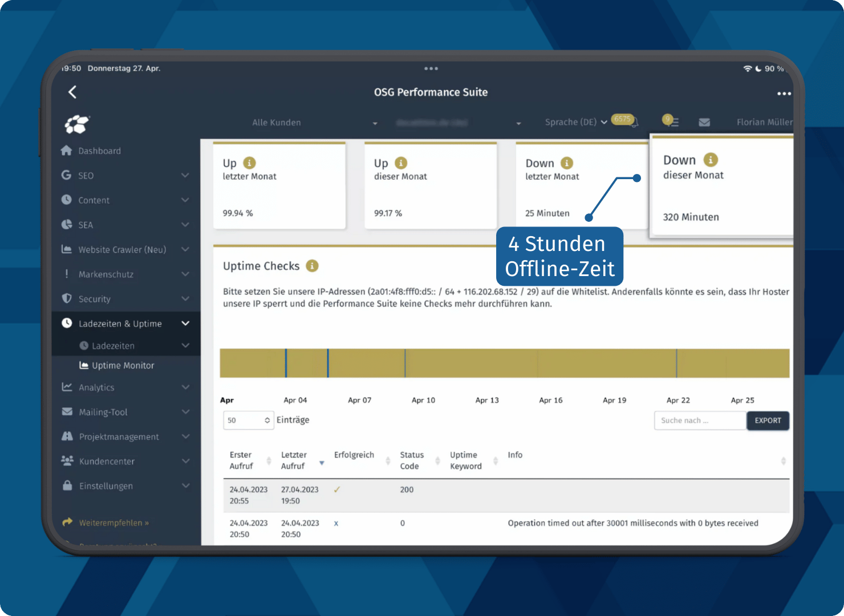Open Ladezeiten submenu item
Image resolution: width=844 pixels, height=616 pixels.
pyautogui.click(x=107, y=346)
